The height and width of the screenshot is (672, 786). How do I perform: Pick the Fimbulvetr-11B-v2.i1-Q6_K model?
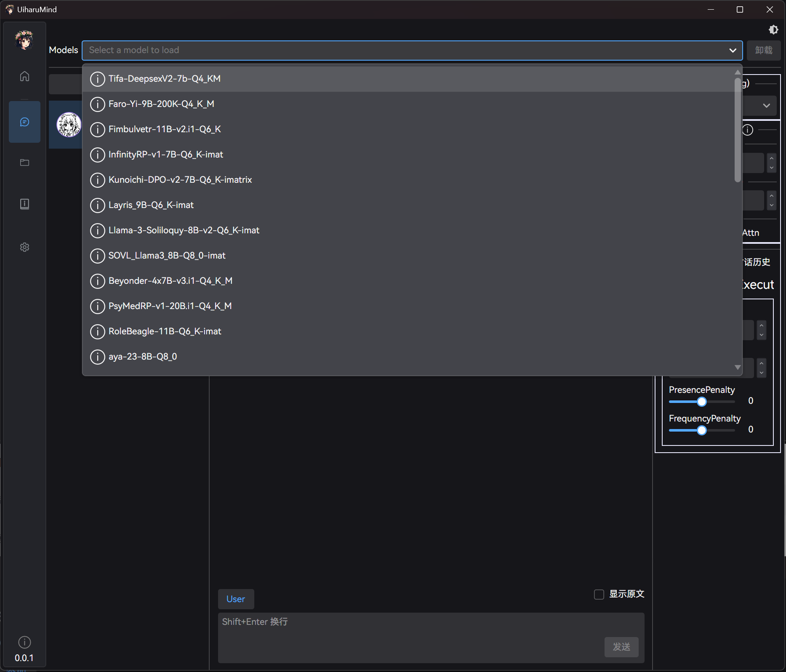[165, 129]
